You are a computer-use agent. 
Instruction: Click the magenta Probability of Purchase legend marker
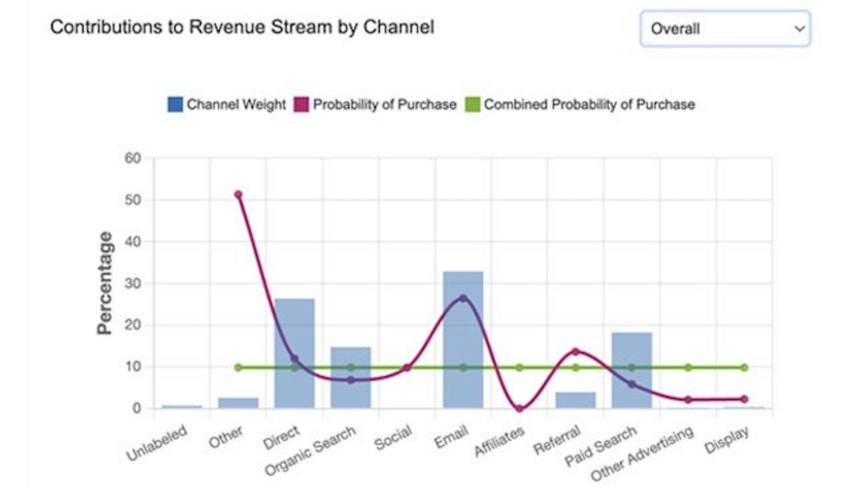pyautogui.click(x=302, y=103)
